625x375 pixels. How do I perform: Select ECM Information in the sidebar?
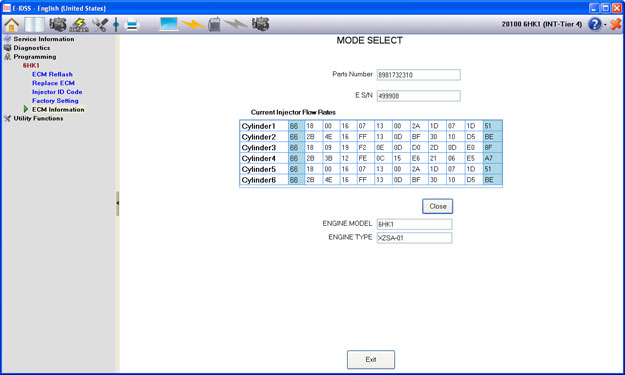point(58,110)
